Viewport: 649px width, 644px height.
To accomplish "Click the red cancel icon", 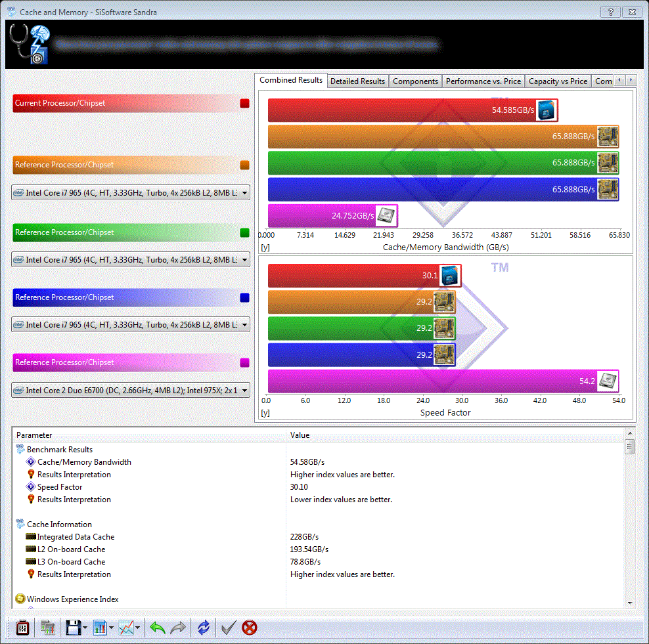I will pos(249,628).
